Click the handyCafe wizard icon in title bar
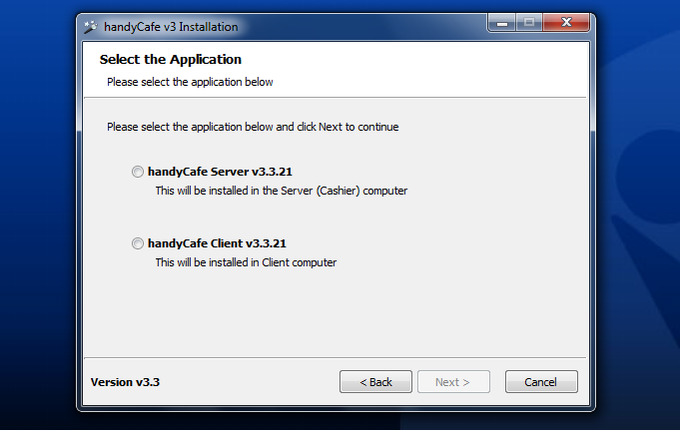The width and height of the screenshot is (680, 430). 91,26
